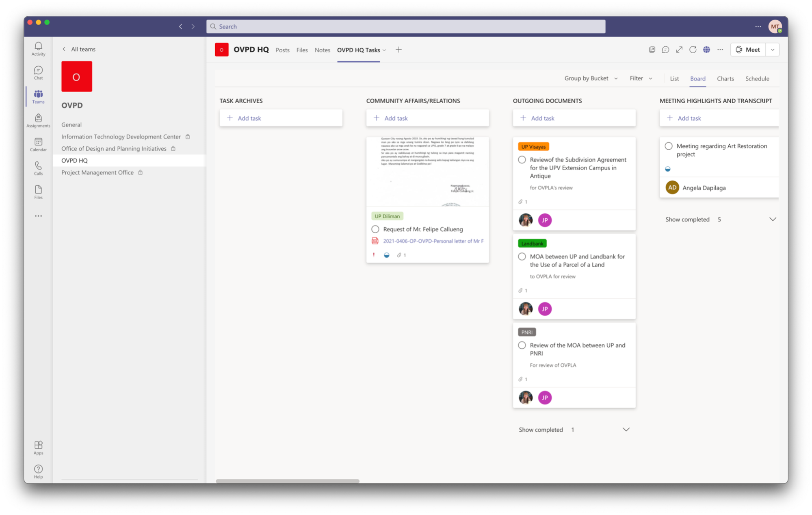Switch to the Posts tab
812x515 pixels.
pyautogui.click(x=282, y=50)
